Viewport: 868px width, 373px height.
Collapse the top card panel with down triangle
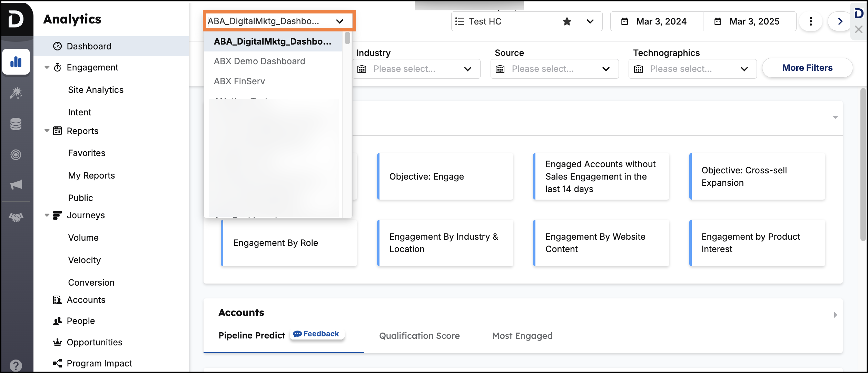[835, 117]
